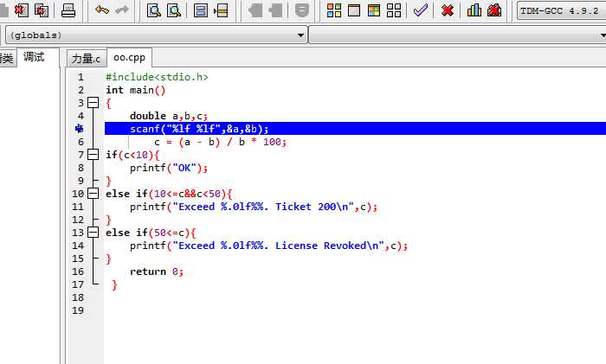Click the closing brace on line 15
This screenshot has height=364, width=606.
[108, 259]
